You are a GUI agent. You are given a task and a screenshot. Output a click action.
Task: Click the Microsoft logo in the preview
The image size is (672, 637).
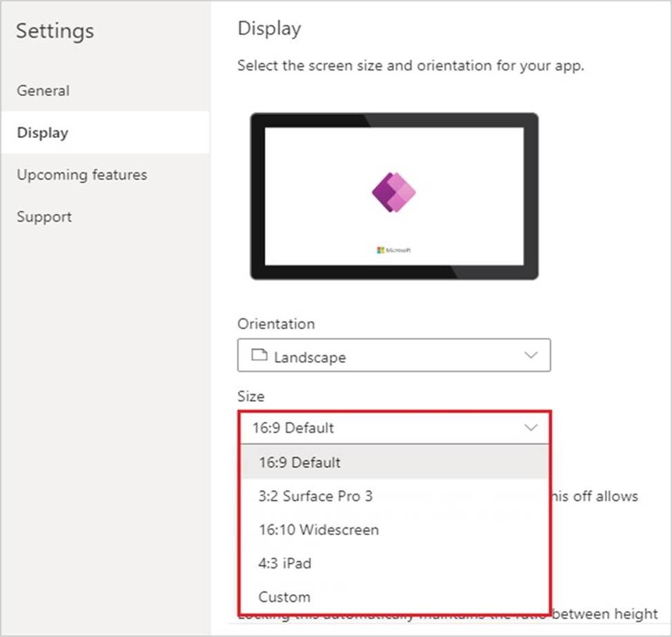click(x=394, y=250)
